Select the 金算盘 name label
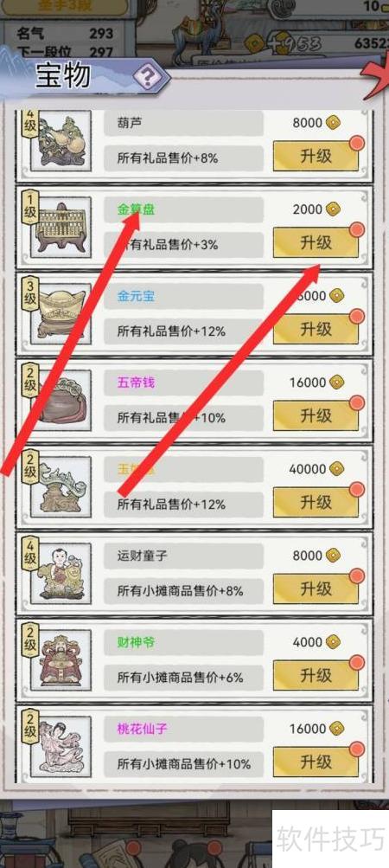The image size is (389, 868). [136, 209]
